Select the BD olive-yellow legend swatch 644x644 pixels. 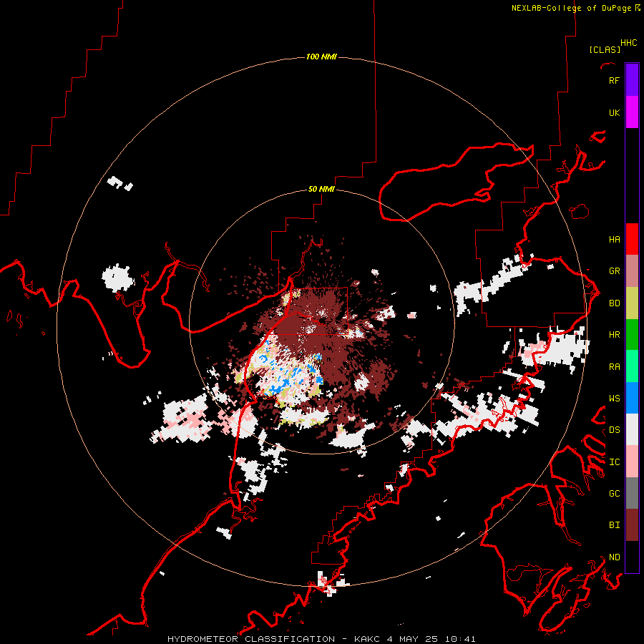coord(632,303)
